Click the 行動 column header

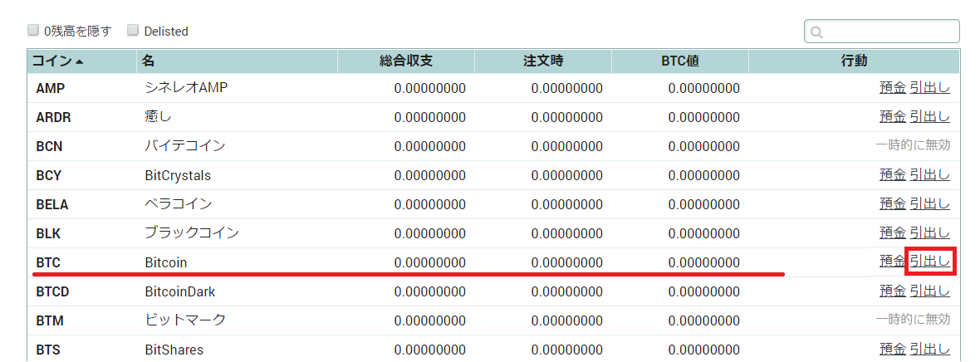854,61
